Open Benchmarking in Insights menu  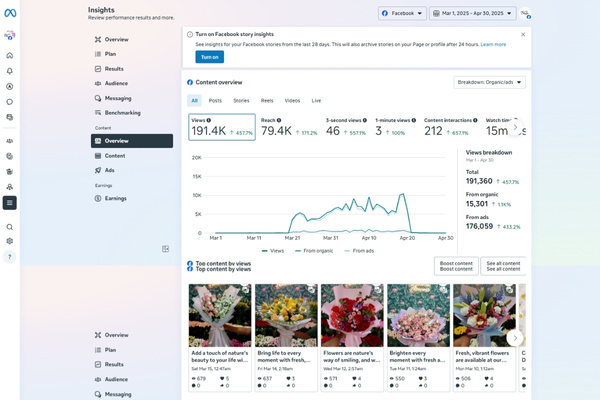coord(122,112)
